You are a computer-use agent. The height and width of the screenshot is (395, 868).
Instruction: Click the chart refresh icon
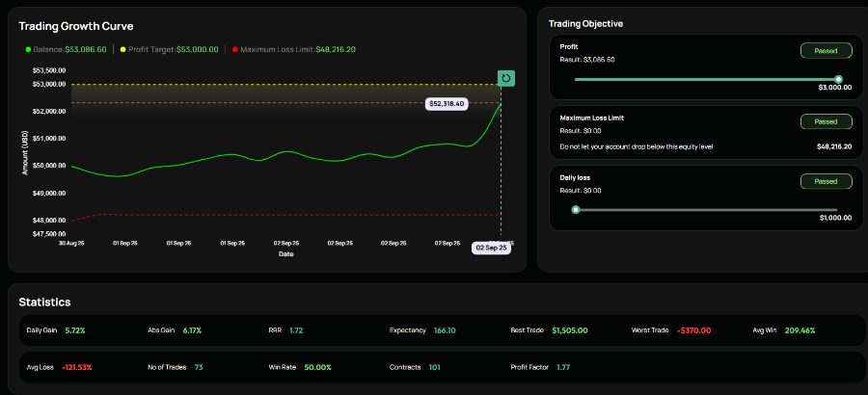506,79
